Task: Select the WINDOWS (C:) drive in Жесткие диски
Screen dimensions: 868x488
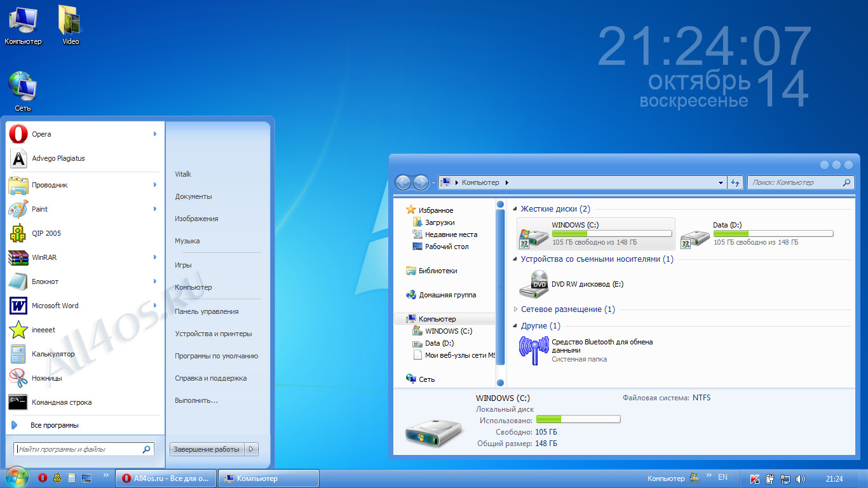Action: (595, 234)
